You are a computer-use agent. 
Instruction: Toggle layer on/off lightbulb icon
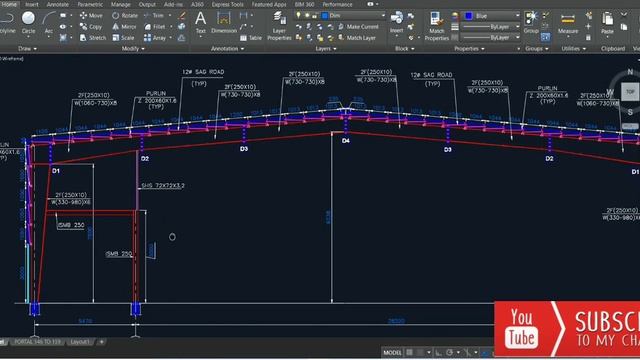[x=298, y=16]
